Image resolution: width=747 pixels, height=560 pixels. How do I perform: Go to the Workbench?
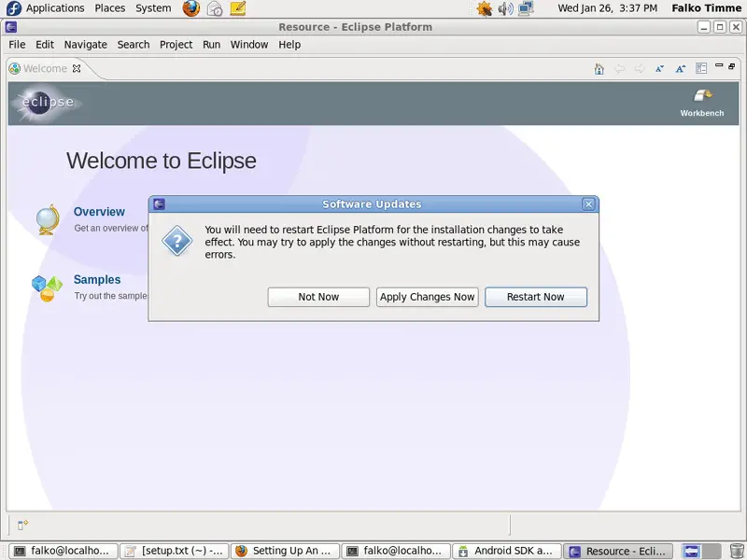(702, 103)
